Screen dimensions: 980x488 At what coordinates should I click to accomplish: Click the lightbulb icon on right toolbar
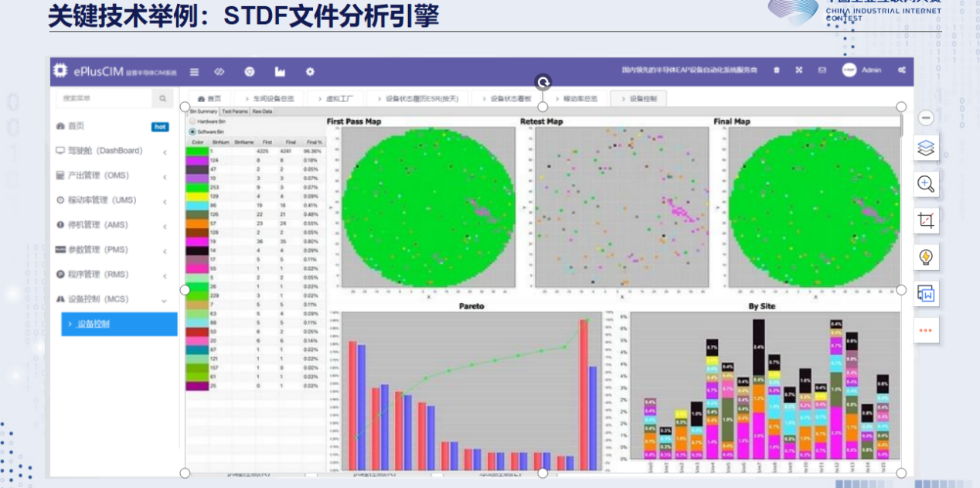926,257
